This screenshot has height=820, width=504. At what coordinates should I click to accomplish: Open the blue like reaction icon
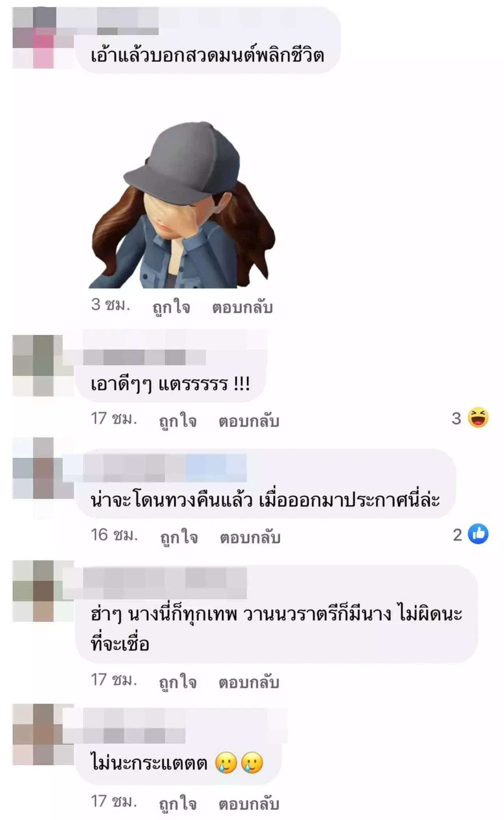pos(478,534)
